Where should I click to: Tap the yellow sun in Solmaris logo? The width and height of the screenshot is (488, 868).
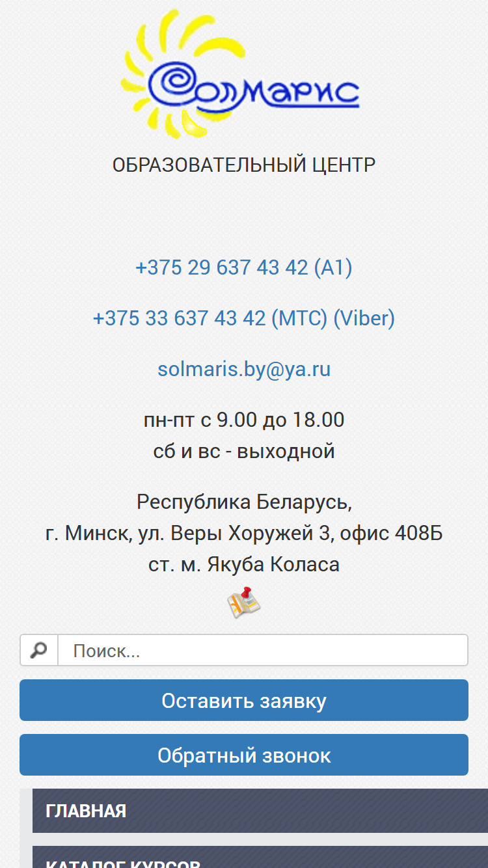point(172,73)
